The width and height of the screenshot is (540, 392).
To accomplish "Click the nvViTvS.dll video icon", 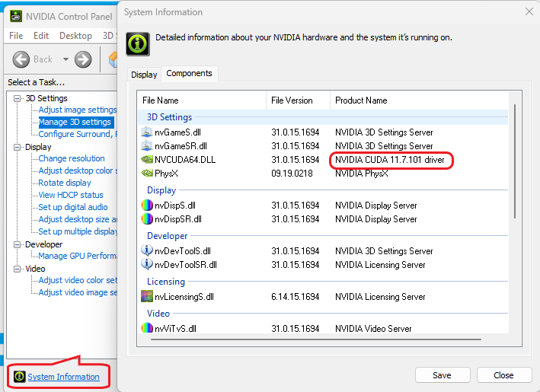I will (148, 329).
